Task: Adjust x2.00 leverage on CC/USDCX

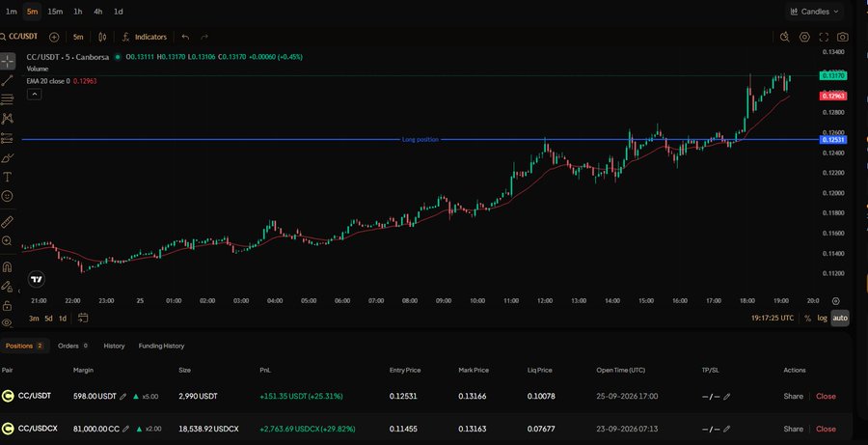Action: (149, 429)
